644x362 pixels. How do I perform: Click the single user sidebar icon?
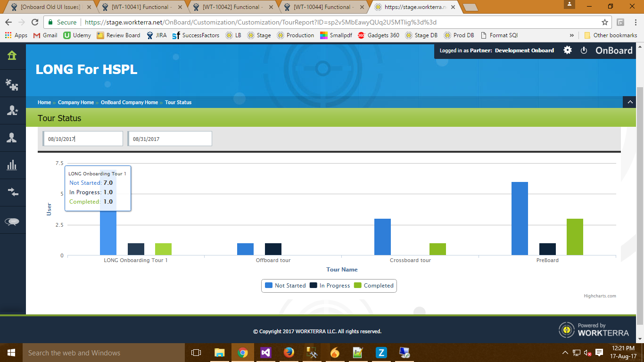tap(12, 138)
